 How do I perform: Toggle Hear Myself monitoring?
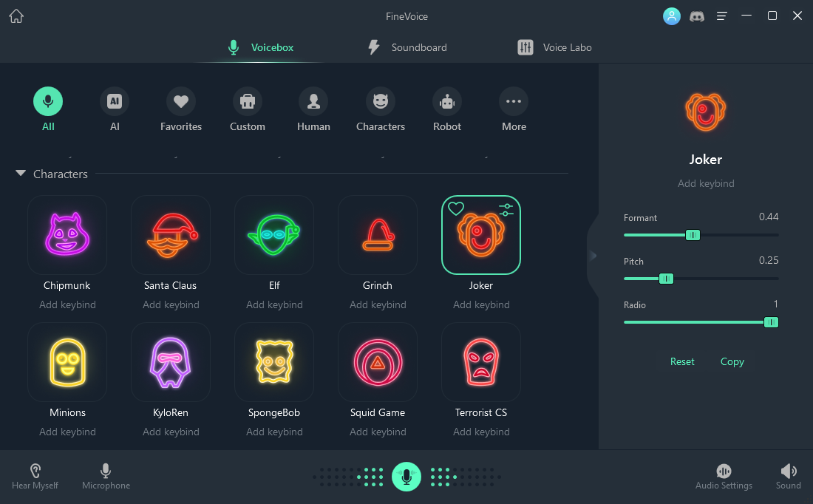click(35, 477)
